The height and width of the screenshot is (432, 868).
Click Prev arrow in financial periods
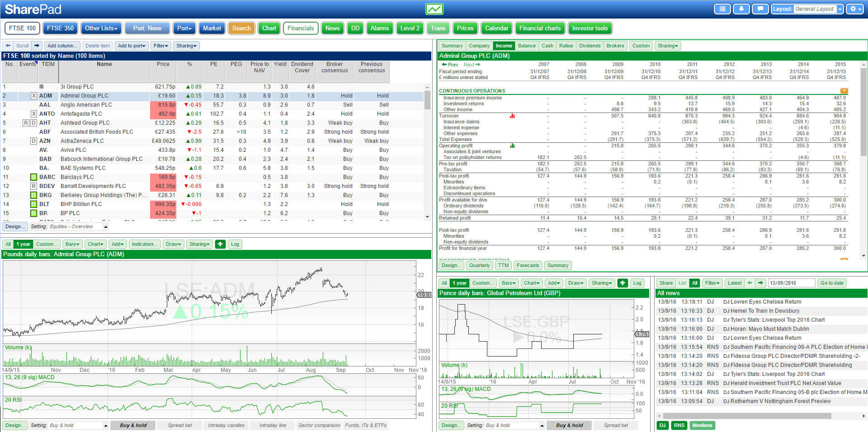click(x=450, y=65)
